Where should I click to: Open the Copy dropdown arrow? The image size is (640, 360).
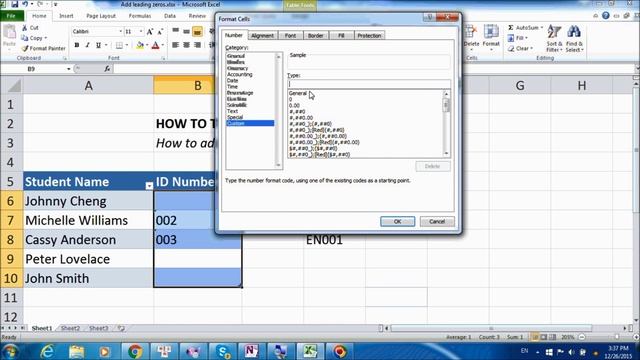click(46, 38)
